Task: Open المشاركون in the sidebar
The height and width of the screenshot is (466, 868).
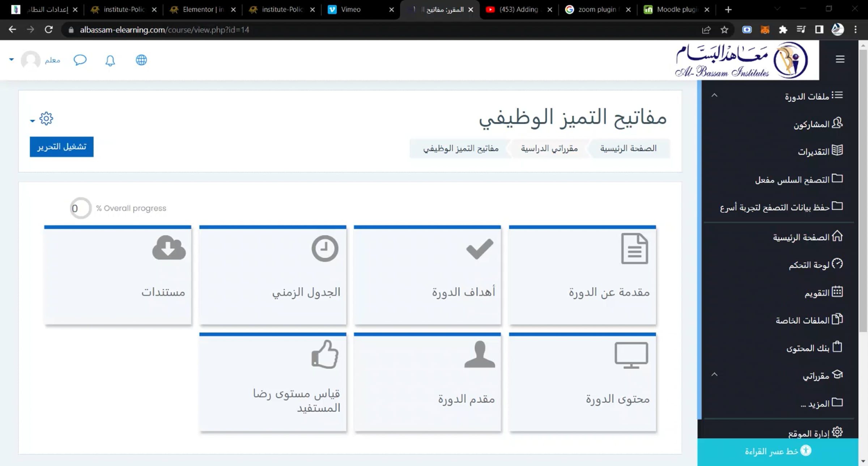Action: click(x=818, y=124)
